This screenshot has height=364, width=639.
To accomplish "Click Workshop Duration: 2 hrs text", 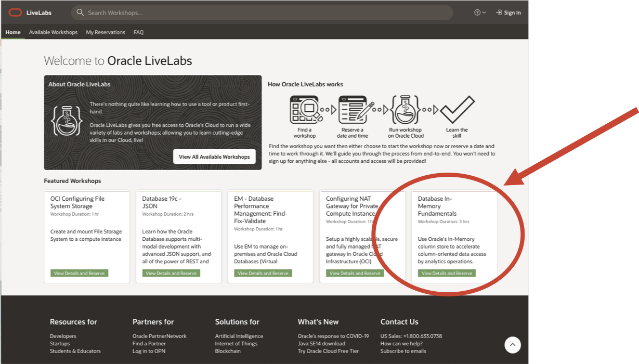I will [168, 214].
